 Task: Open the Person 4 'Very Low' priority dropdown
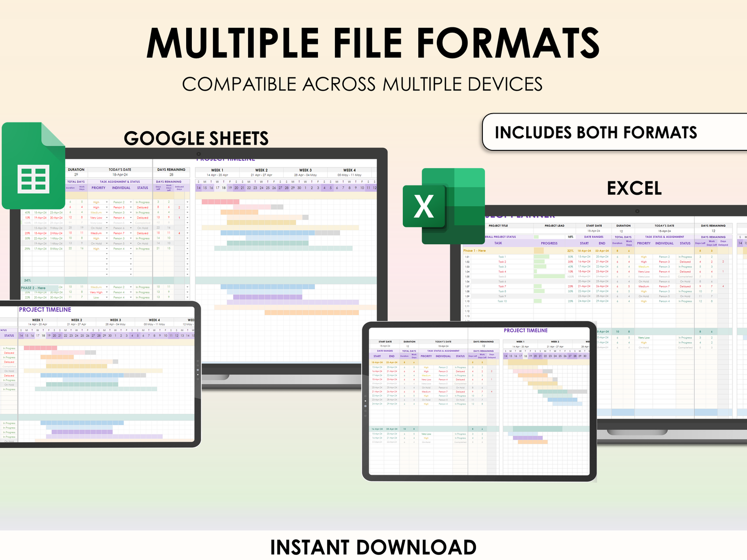[107, 217]
